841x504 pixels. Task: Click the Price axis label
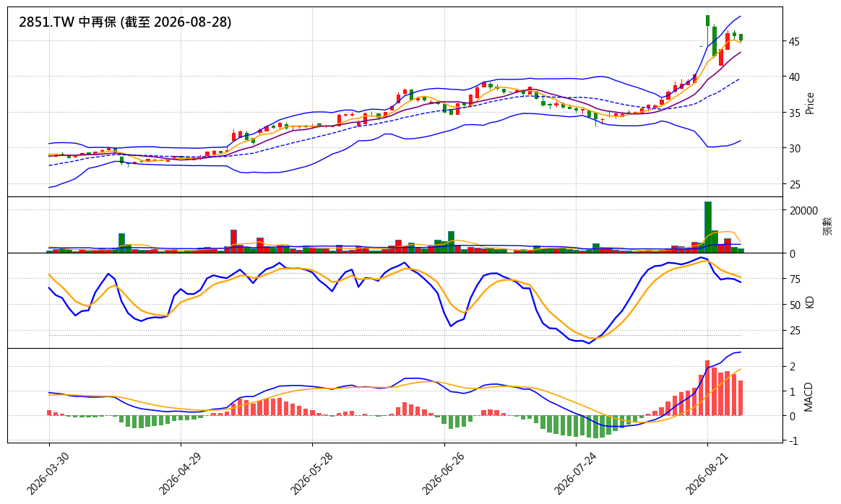pyautogui.click(x=810, y=103)
